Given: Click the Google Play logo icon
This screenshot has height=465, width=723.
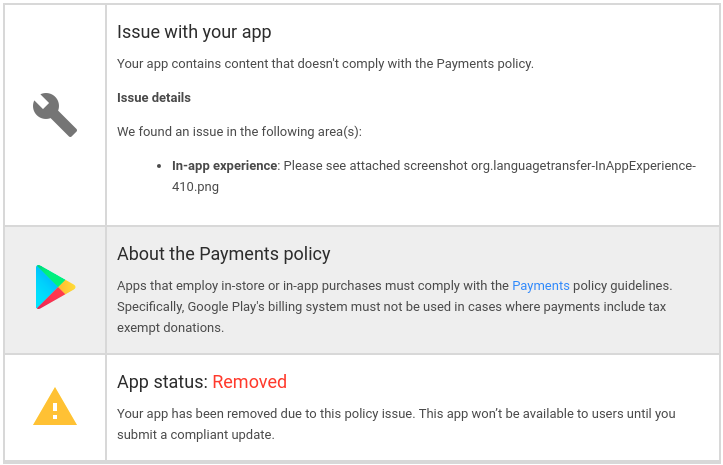Looking at the screenshot, I should point(55,287).
